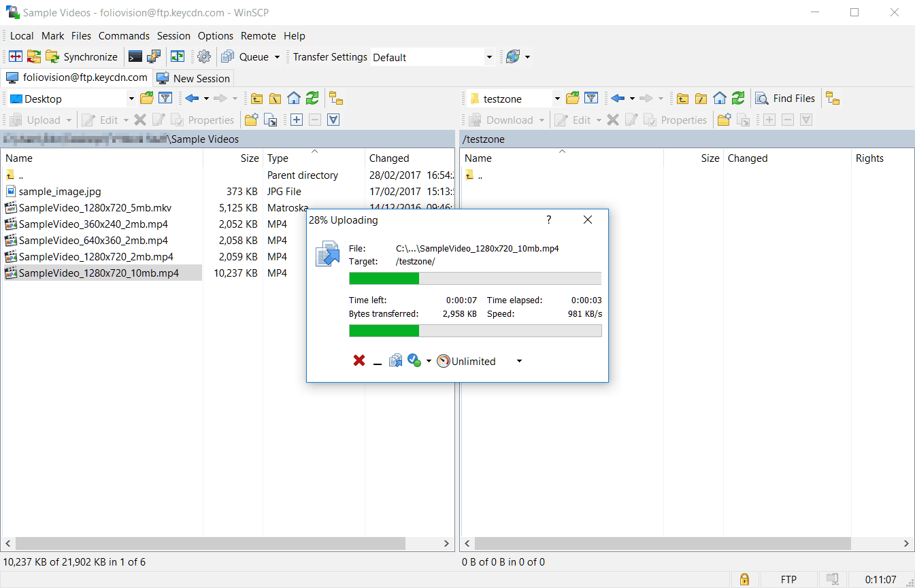This screenshot has height=588, width=915.
Task: Click the Find Files button
Action: click(786, 99)
